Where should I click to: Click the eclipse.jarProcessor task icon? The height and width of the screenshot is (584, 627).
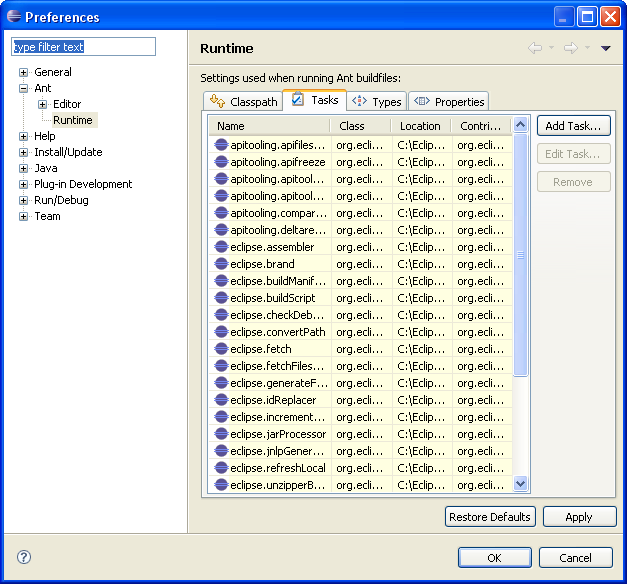(x=221, y=434)
